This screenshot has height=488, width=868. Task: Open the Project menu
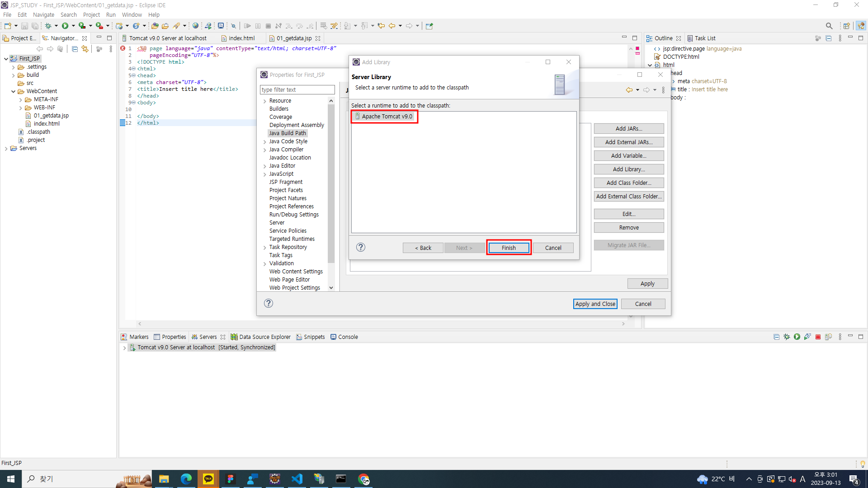(91, 14)
